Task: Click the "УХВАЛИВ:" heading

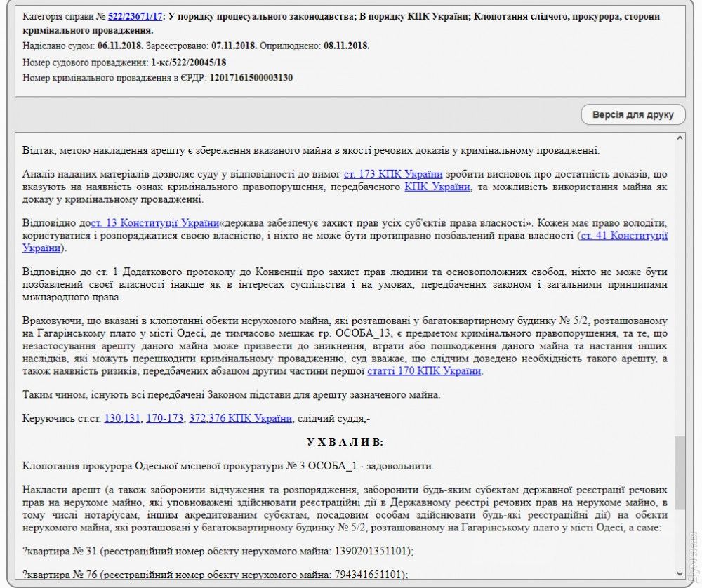Action: click(345, 442)
